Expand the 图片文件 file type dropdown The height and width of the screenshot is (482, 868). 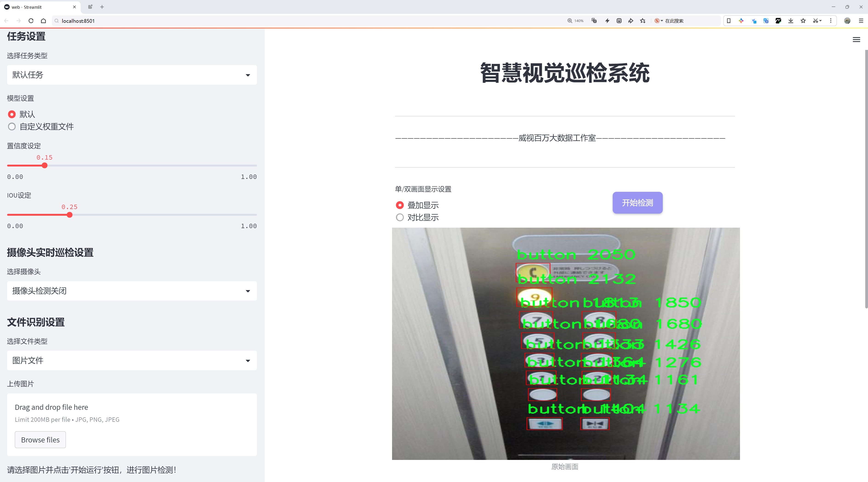pyautogui.click(x=132, y=361)
